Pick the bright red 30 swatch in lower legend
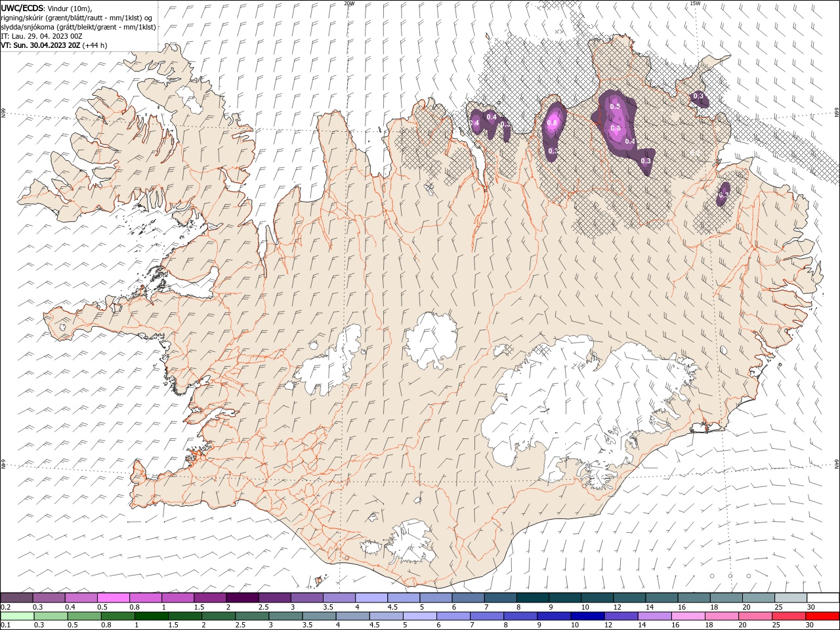This screenshot has width=840, height=630. [x=823, y=616]
